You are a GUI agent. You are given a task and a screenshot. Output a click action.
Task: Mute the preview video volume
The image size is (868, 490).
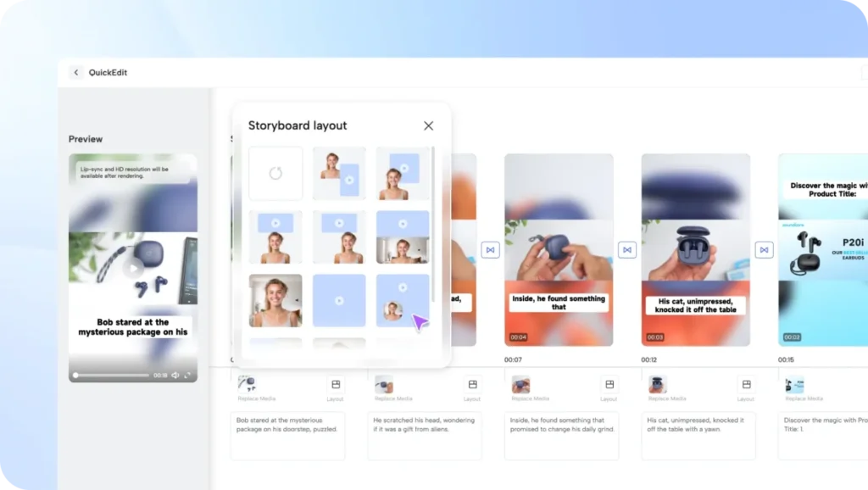(x=175, y=375)
